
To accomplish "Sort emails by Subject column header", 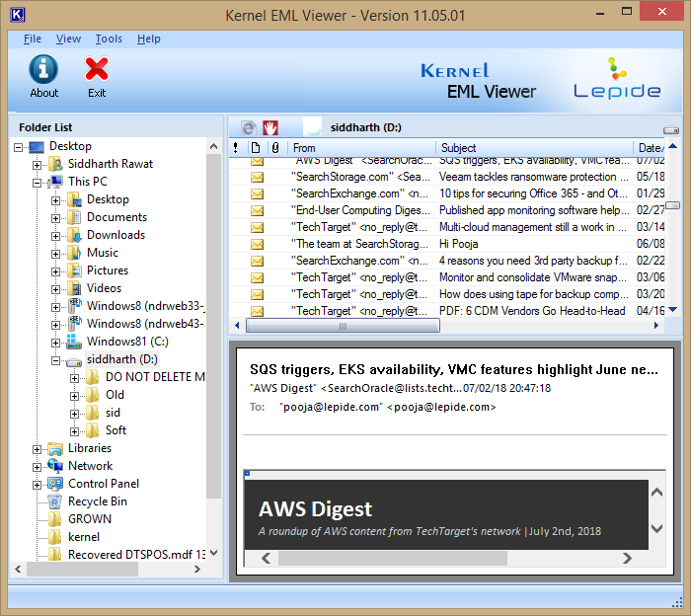I will (534, 148).
